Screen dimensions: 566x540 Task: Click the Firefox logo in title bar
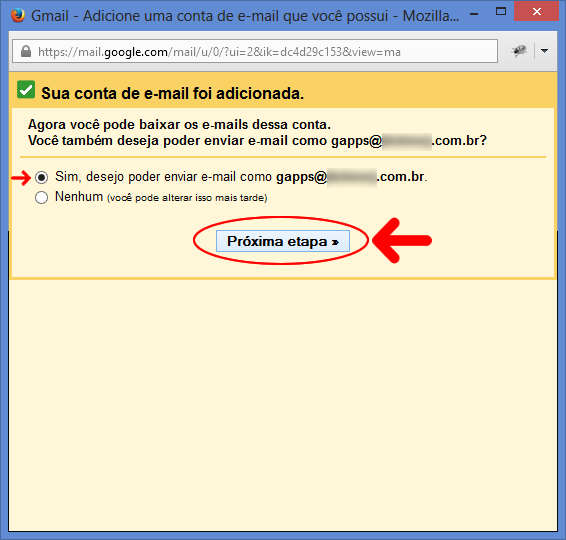[18, 15]
